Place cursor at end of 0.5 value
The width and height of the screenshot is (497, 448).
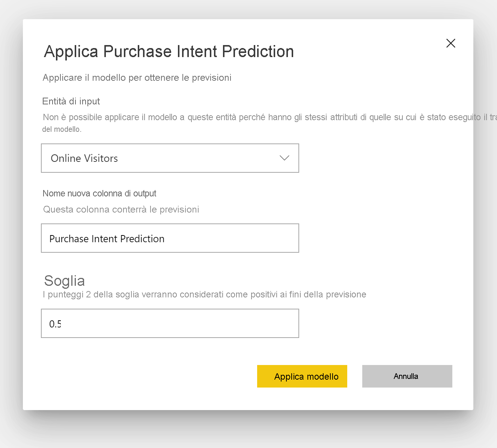click(62, 324)
